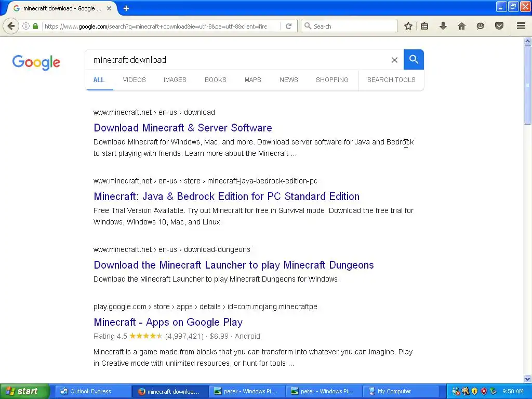Select the ALL results tab
The width and height of the screenshot is (532, 399).
tap(99, 79)
